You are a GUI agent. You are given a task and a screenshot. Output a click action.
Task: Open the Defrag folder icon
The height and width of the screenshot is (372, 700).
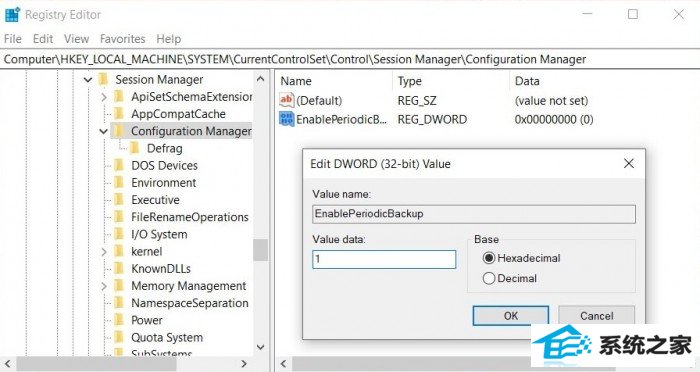tap(135, 148)
